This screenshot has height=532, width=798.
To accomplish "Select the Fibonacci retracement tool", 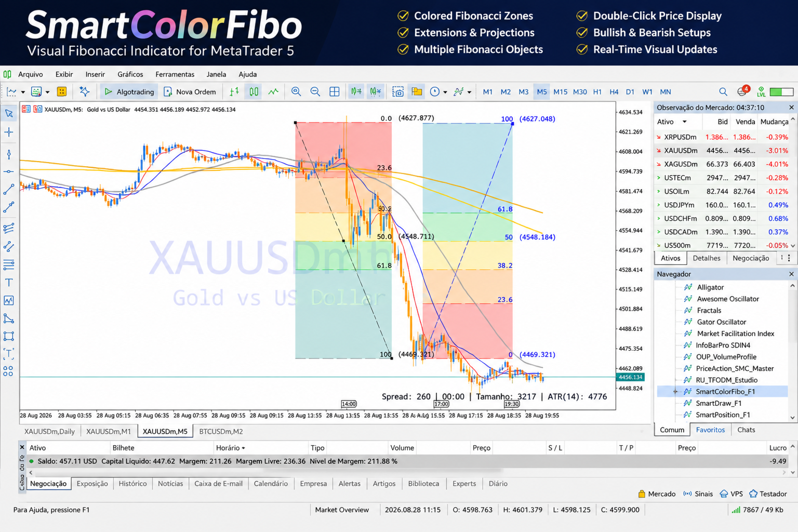I will [9, 265].
